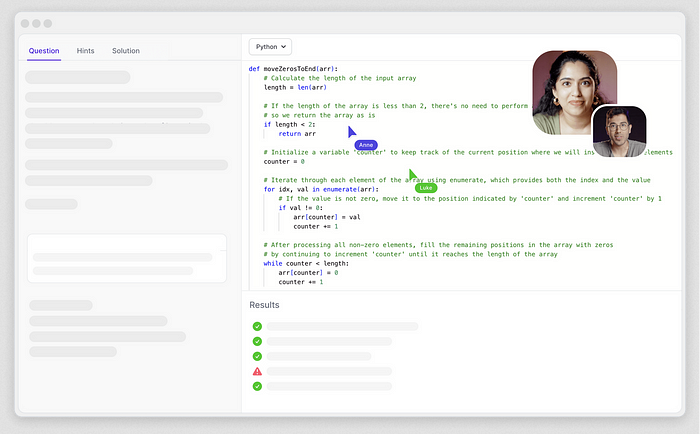Click the third gray window control dot
Viewport: 700px width, 434px height.
tap(48, 23)
